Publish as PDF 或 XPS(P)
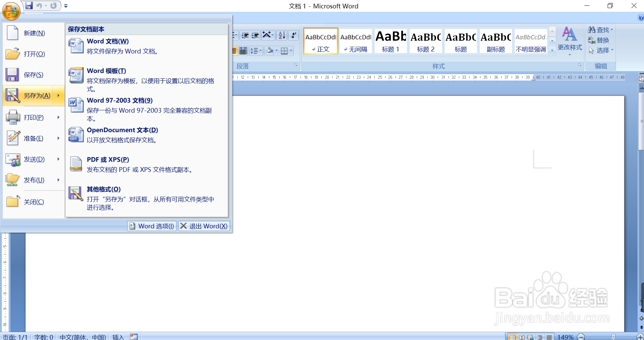The width and height of the screenshot is (644, 340). click(147, 164)
